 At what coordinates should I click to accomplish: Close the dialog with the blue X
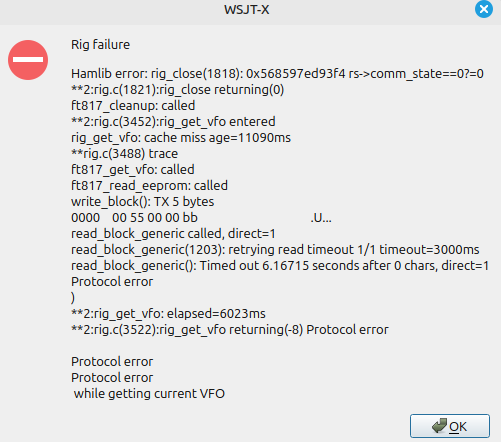click(x=484, y=9)
